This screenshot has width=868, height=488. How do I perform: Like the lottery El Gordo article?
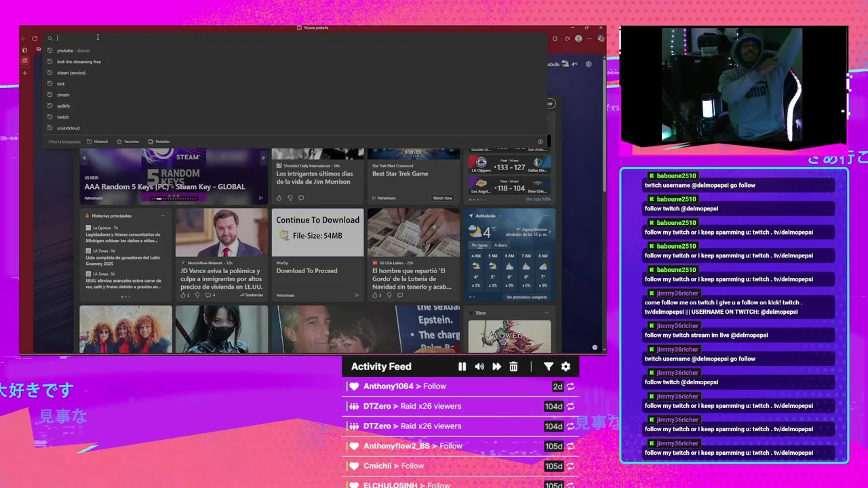tap(376, 295)
